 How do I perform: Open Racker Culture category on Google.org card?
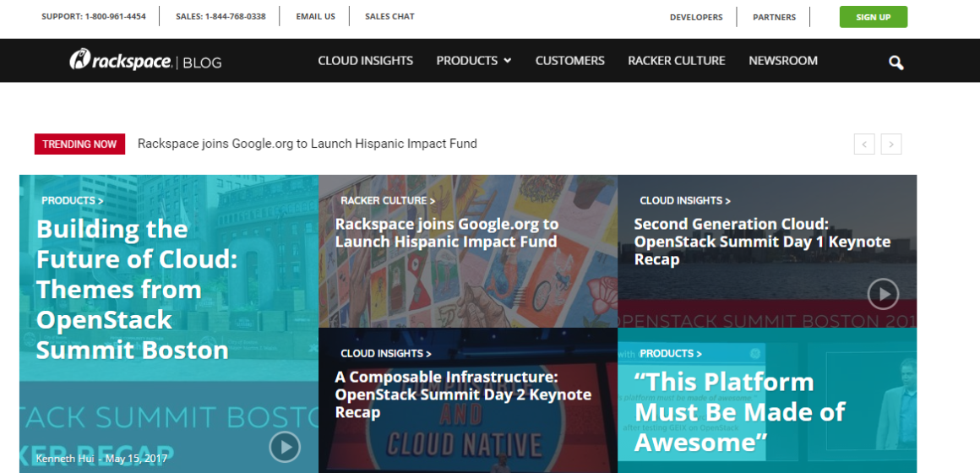(388, 200)
